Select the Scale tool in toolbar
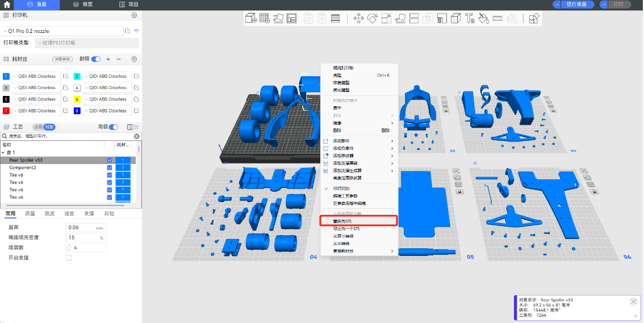 pos(386,19)
